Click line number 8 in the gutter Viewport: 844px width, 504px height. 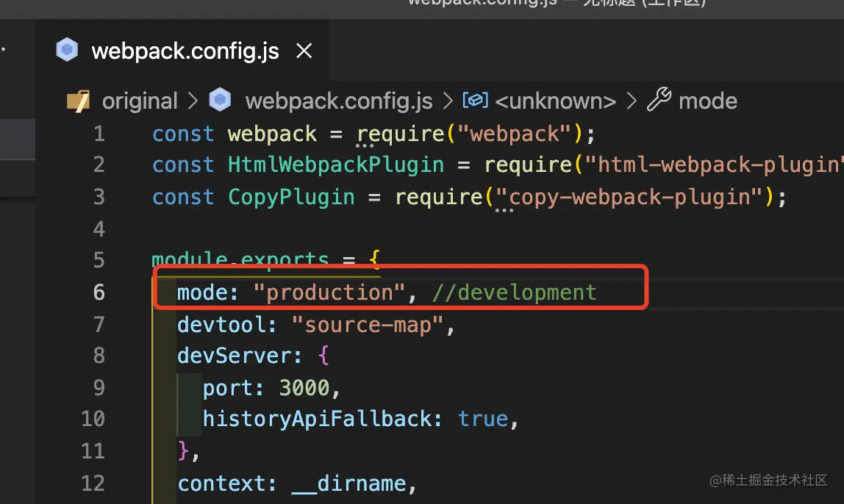tap(99, 356)
